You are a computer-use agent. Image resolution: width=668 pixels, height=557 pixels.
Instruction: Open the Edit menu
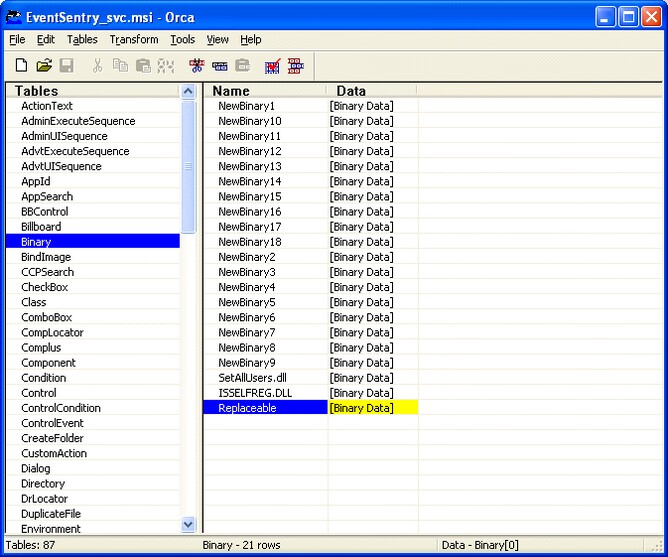pos(46,40)
